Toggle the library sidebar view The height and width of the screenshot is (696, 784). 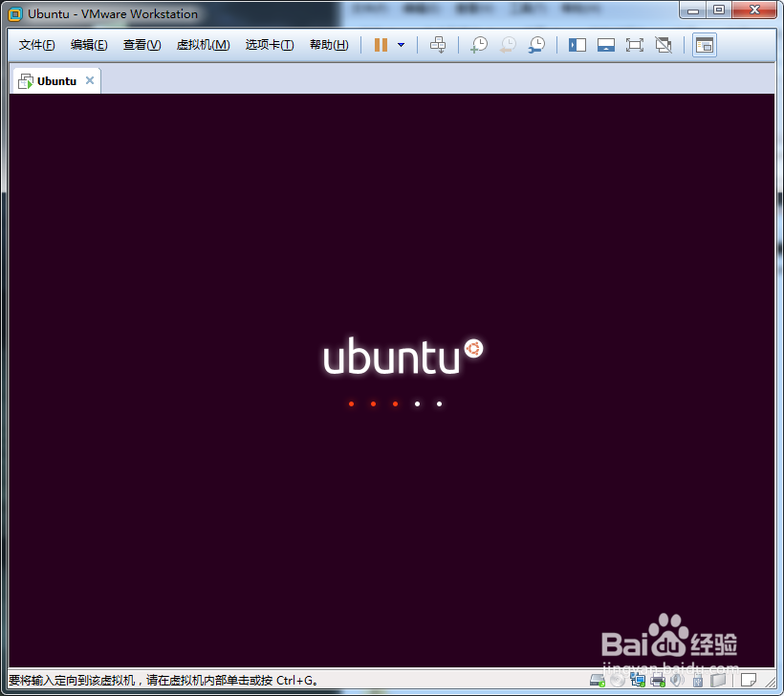pyautogui.click(x=577, y=45)
